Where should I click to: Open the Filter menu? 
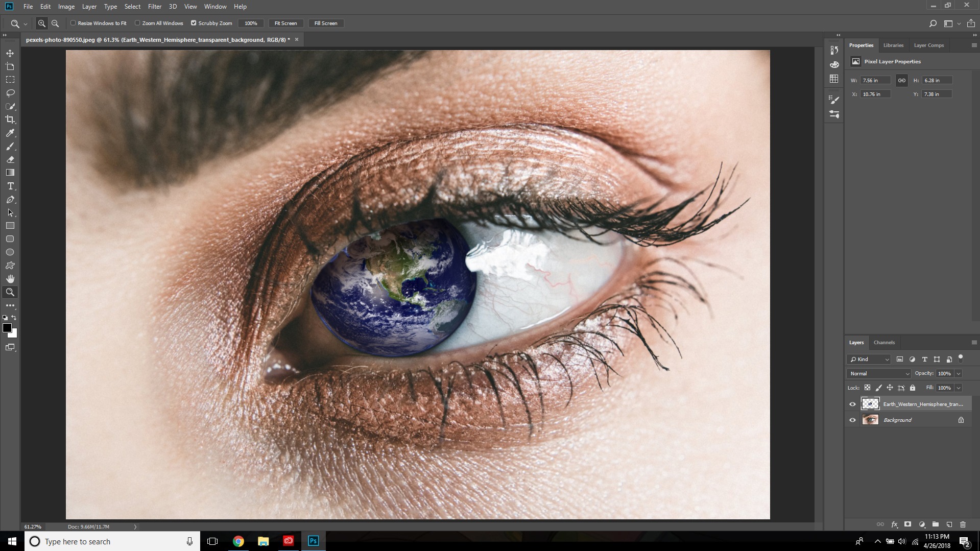click(155, 7)
